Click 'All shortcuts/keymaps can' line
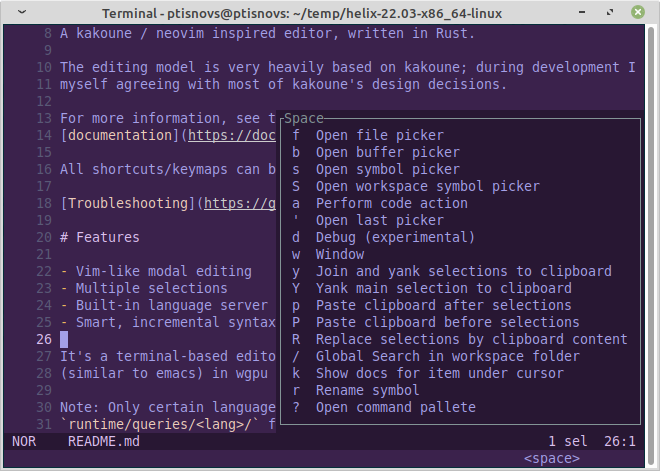Image resolution: width=660 pixels, height=471 pixels. point(168,170)
